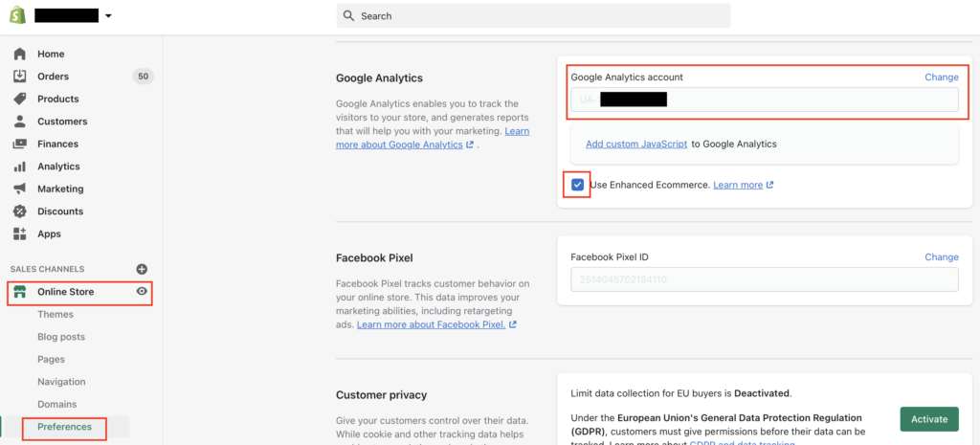Open Navigation under Online Store

[61, 382]
